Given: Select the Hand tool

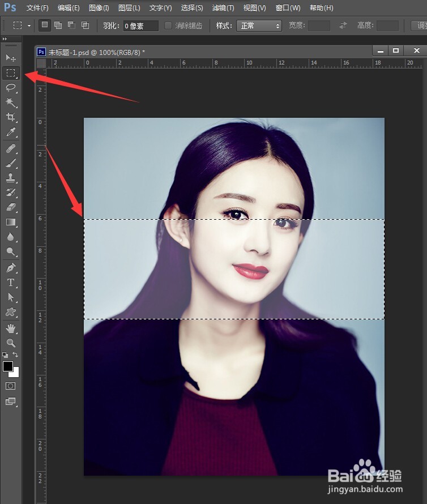Looking at the screenshot, I should pyautogui.click(x=11, y=328).
